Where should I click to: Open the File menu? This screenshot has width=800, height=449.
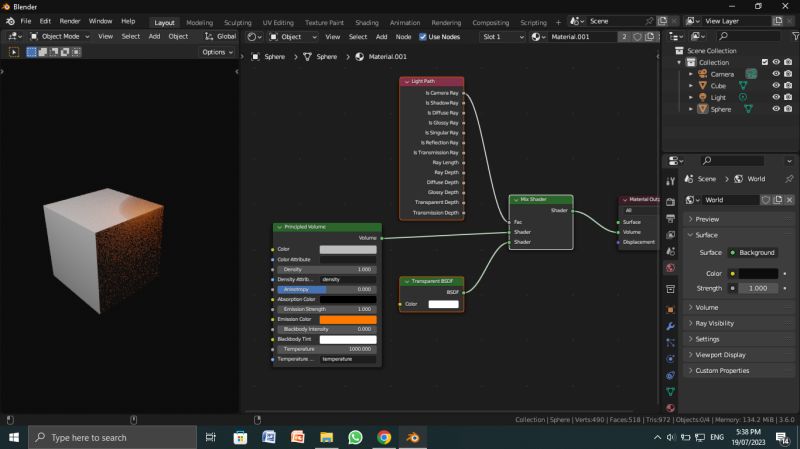pyautogui.click(x=26, y=21)
